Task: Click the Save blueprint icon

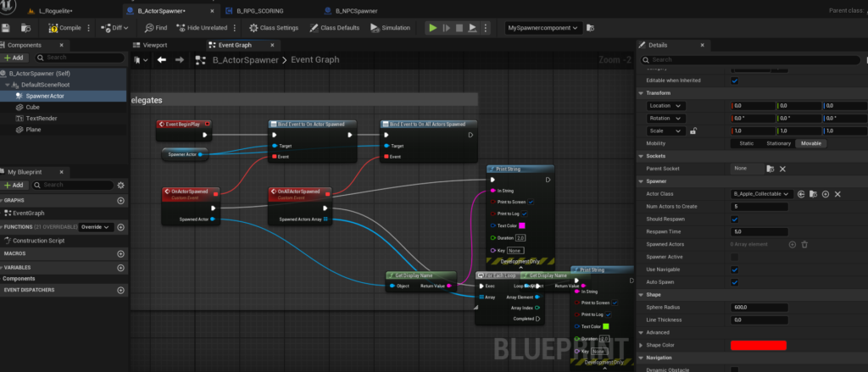Action: (7, 28)
